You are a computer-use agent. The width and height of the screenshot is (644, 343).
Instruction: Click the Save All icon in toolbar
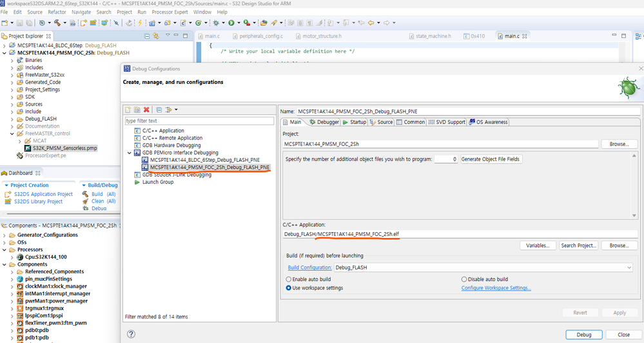click(29, 23)
